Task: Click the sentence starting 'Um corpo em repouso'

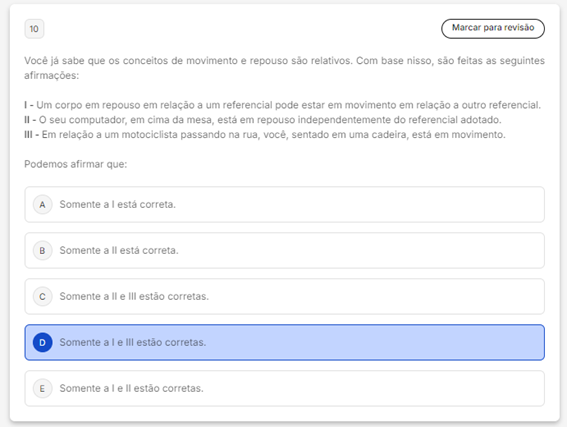Action: click(x=289, y=105)
